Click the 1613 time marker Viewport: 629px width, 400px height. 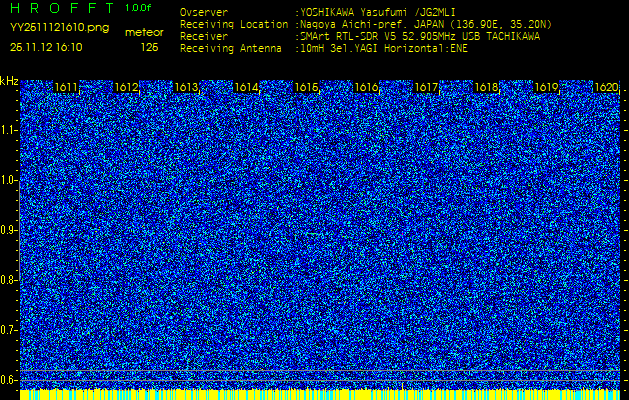[186, 87]
